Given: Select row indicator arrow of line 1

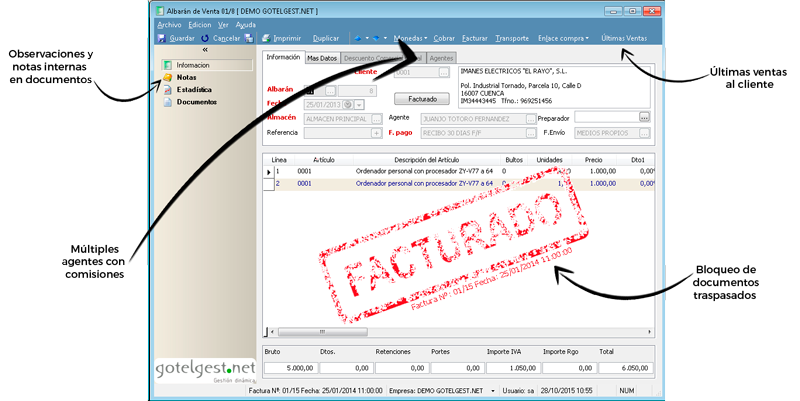Looking at the screenshot, I should pyautogui.click(x=269, y=172).
